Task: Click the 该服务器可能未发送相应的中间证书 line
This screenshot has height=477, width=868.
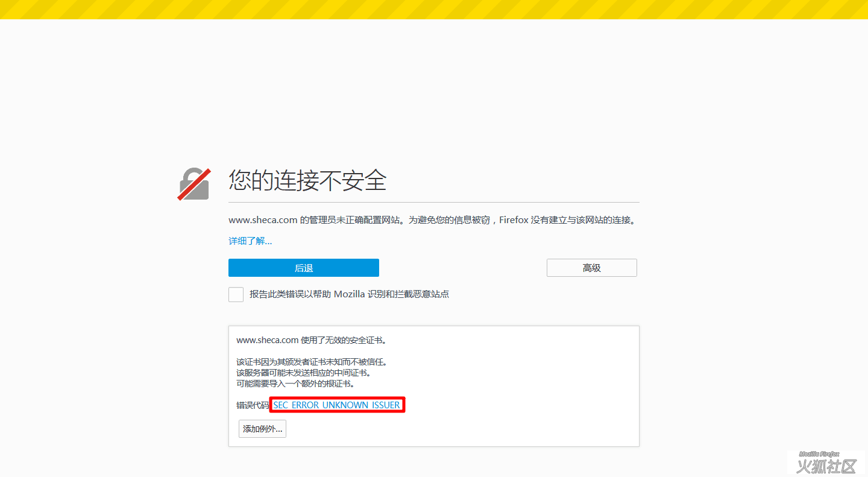Action: 303,373
